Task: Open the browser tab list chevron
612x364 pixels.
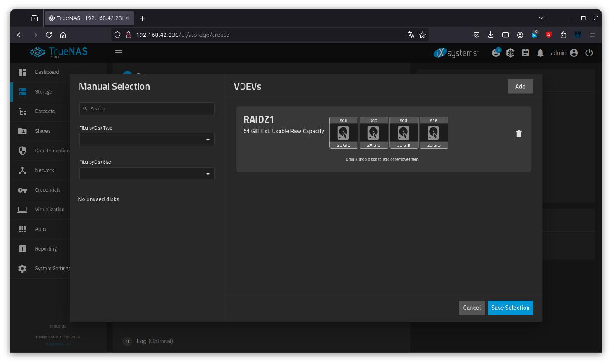Action: [541, 18]
